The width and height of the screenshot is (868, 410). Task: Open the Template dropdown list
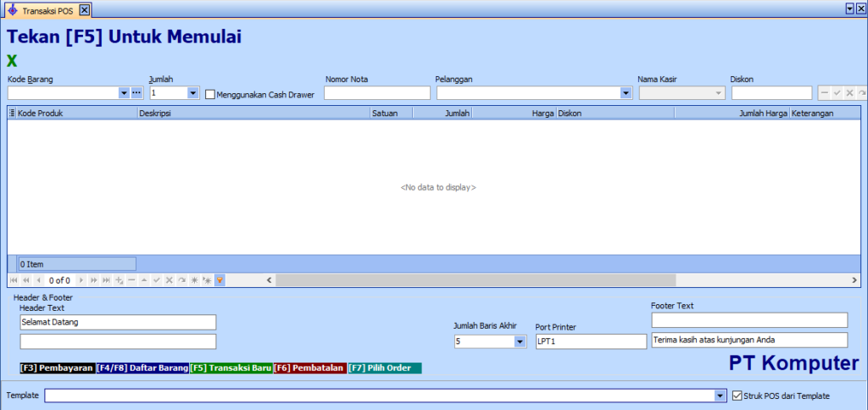[721, 396]
